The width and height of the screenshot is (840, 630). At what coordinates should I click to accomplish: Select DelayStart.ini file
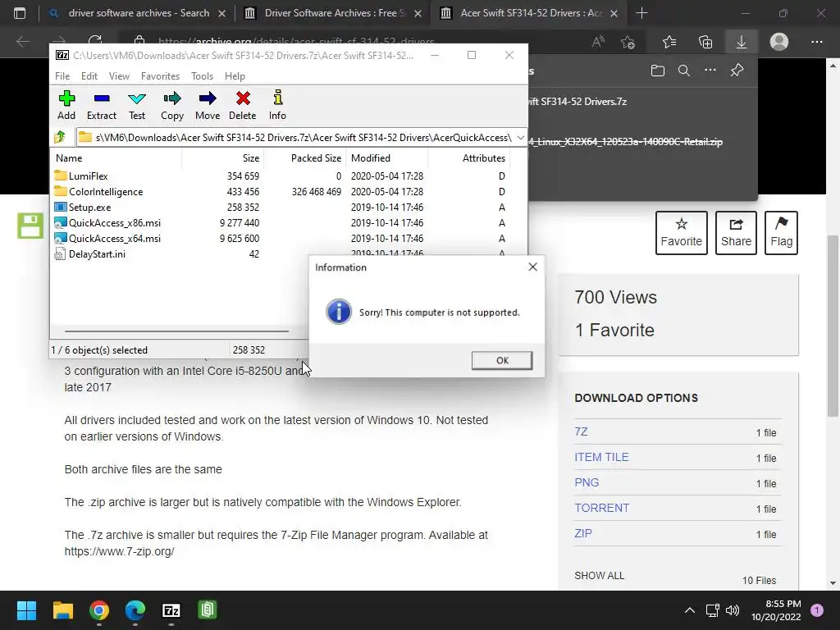[89, 253]
